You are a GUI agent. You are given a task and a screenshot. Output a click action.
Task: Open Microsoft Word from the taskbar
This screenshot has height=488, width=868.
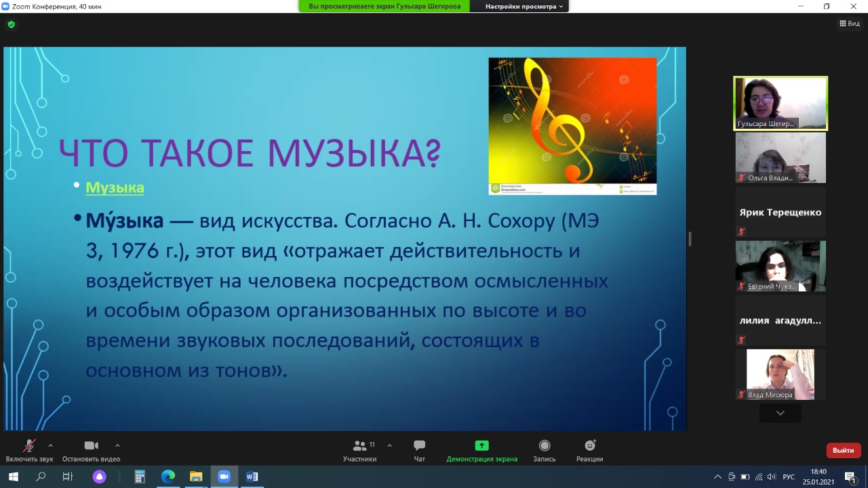coord(252,476)
